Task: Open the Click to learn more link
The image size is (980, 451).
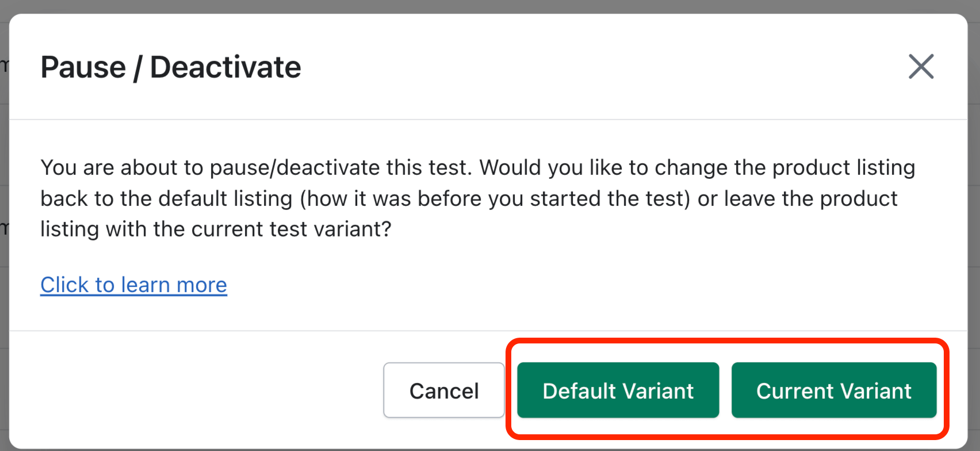Action: tap(133, 285)
